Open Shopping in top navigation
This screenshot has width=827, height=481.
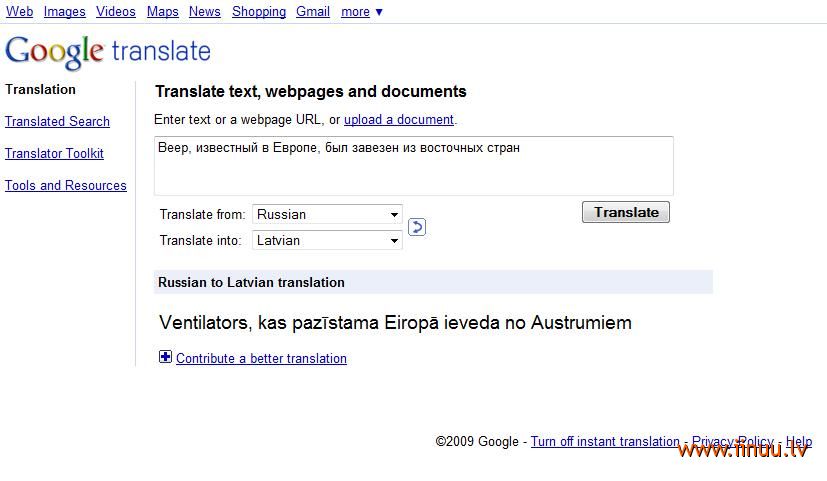[259, 11]
